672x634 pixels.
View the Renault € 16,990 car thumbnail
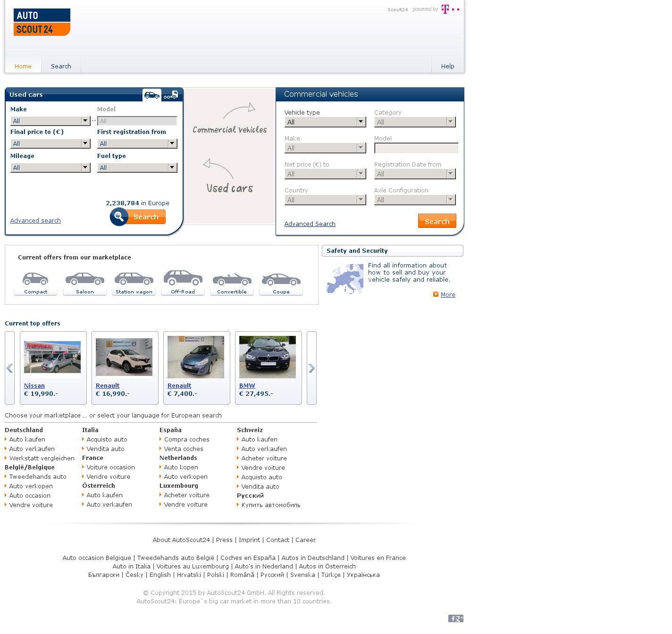click(124, 357)
